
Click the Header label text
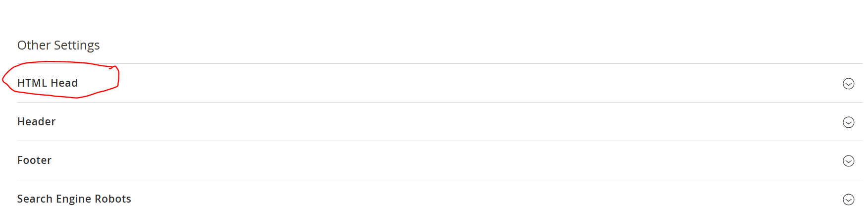37,122
